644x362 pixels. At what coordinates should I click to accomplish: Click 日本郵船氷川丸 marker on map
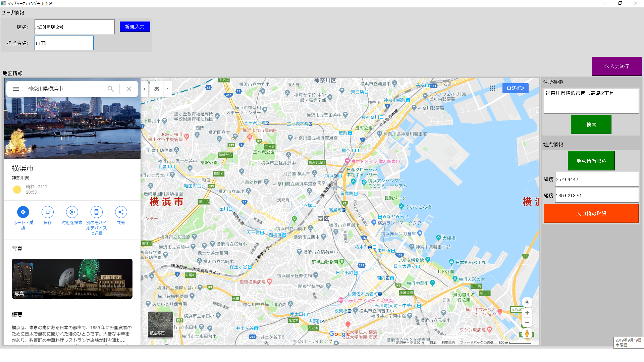[x=452, y=262]
